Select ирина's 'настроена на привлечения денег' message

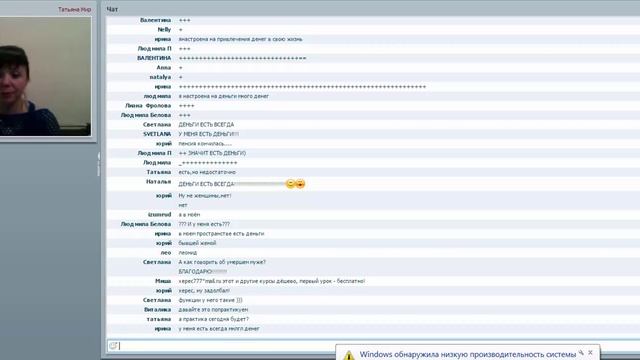pyautogui.click(x=240, y=39)
